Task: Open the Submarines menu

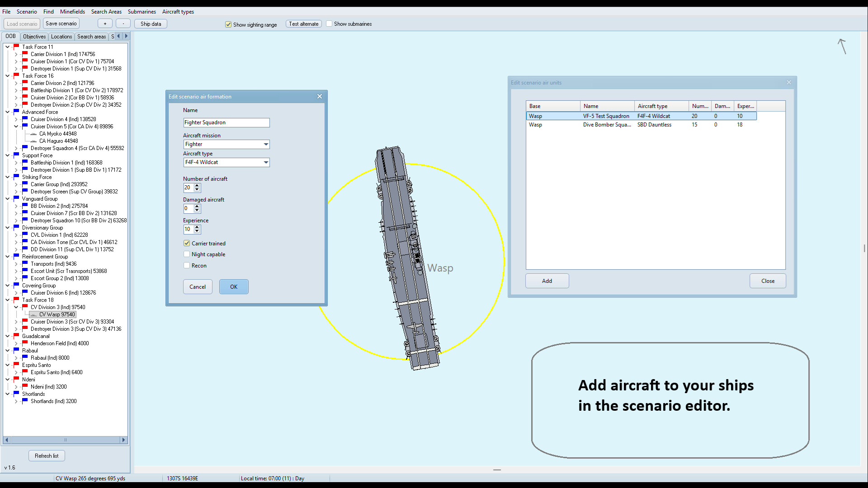Action: tap(142, 11)
